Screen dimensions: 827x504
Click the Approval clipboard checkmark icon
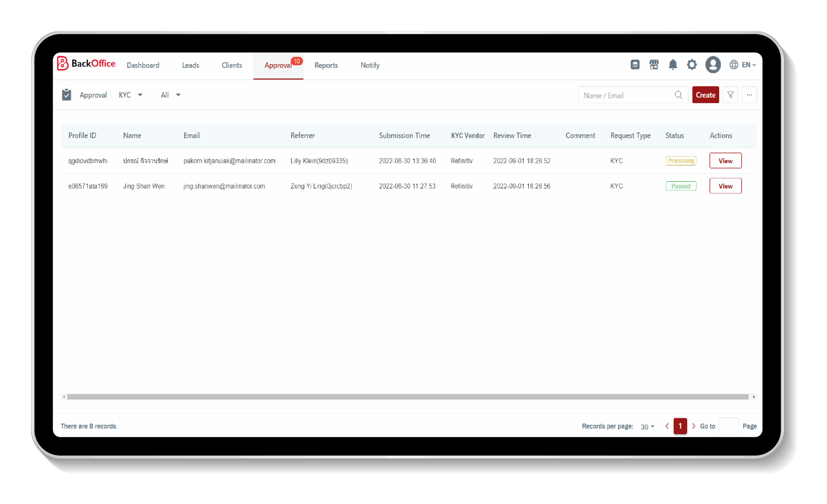click(67, 95)
